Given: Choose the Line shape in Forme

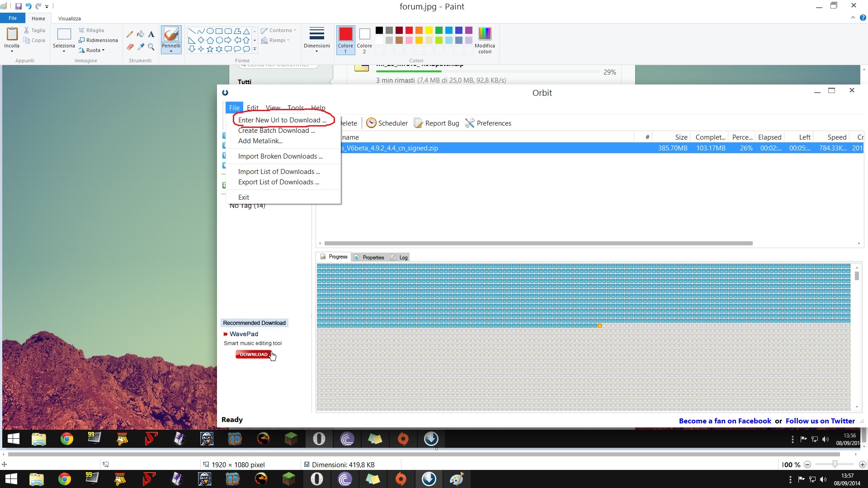Looking at the screenshot, I should (192, 31).
